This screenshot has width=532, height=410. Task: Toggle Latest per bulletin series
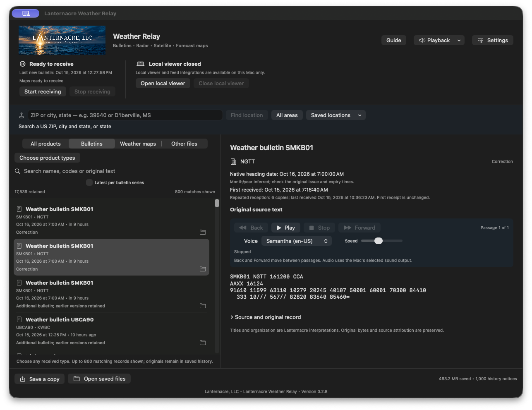(x=89, y=182)
